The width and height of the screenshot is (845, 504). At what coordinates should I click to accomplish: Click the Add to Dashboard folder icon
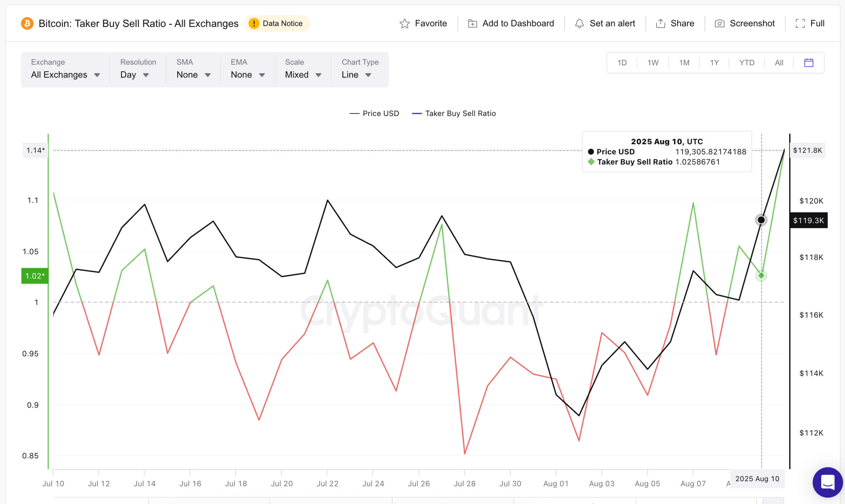[472, 23]
